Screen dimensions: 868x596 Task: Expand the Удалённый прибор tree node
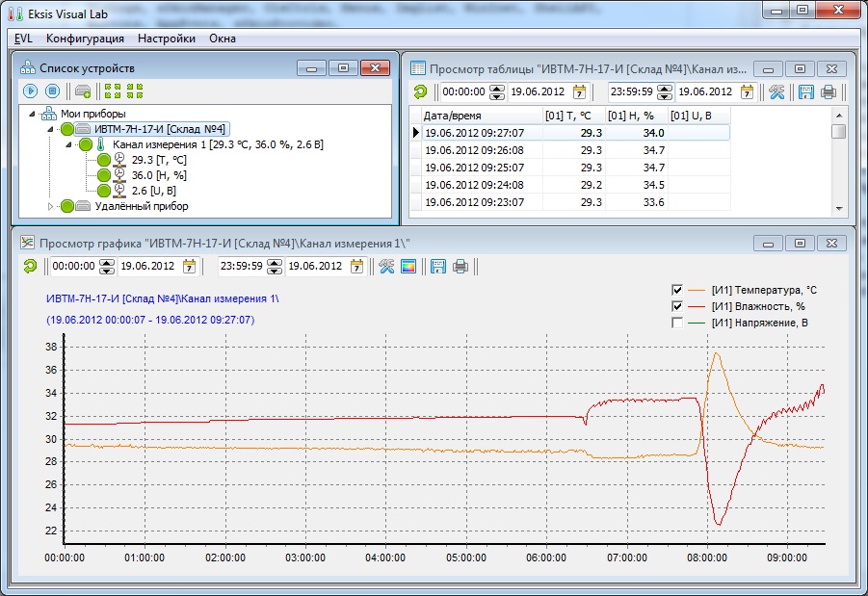tap(50, 206)
